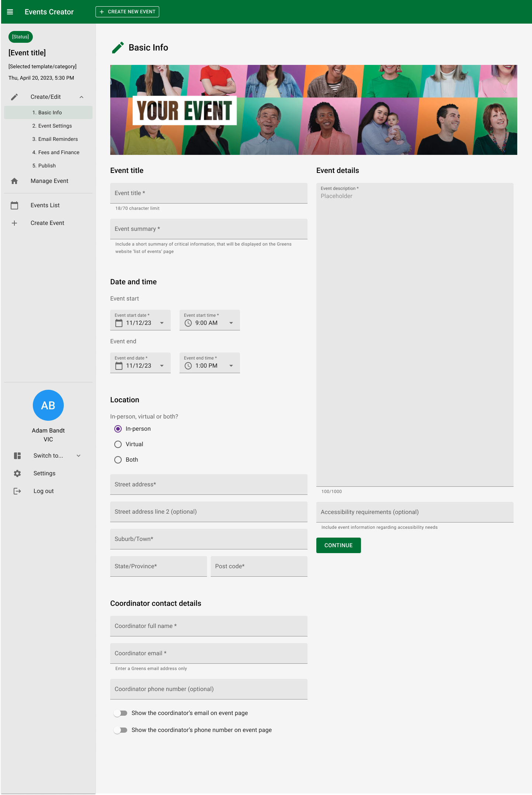The width and height of the screenshot is (532, 795).
Task: Click the Street address field
Action: pyautogui.click(x=209, y=485)
